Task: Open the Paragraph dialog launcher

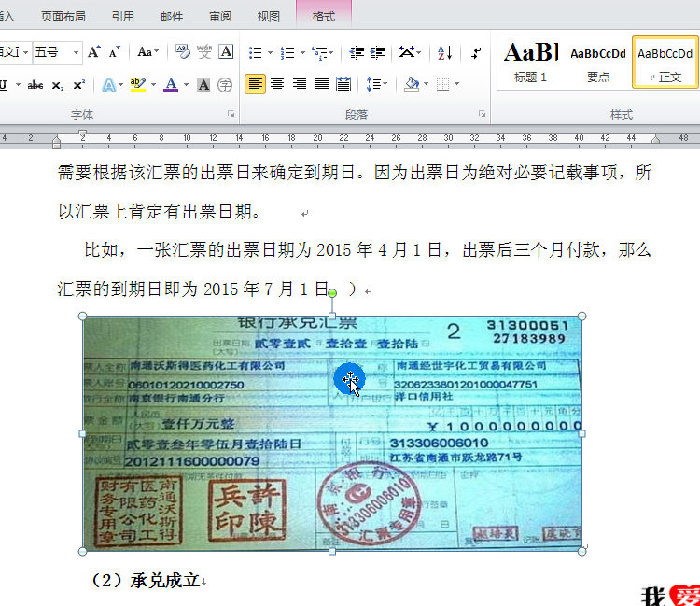Action: [x=483, y=114]
